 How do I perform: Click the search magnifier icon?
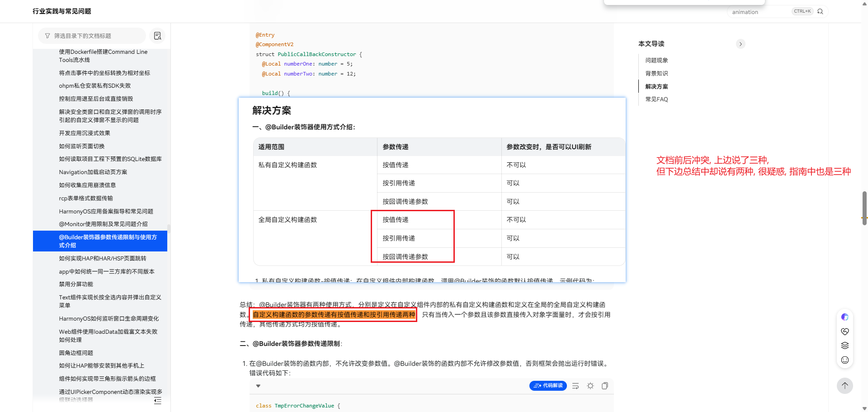pos(820,11)
